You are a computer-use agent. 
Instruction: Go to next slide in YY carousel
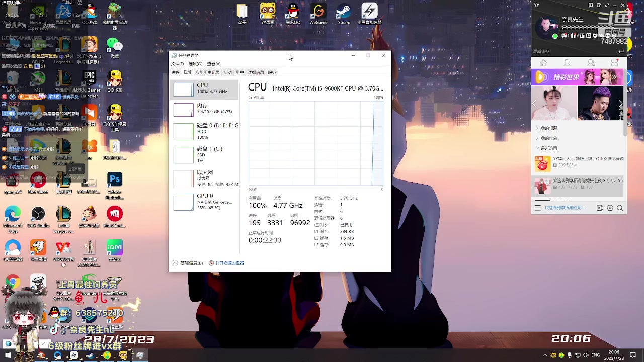tap(620, 104)
